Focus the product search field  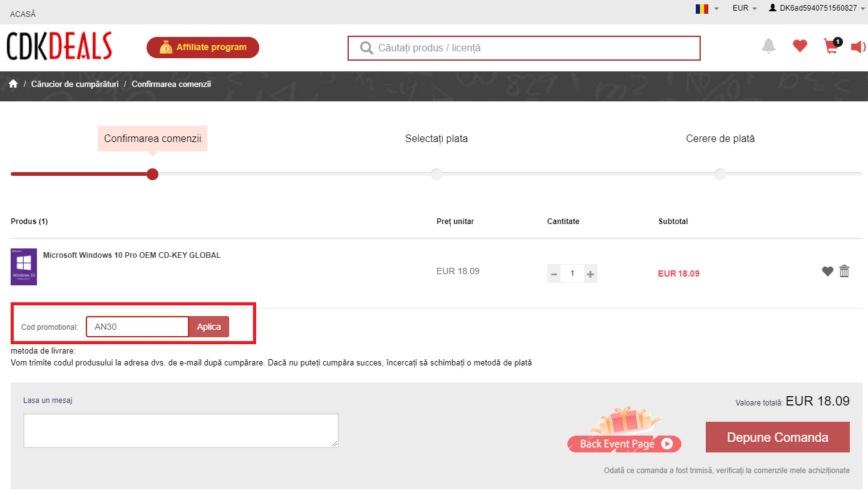pyautogui.click(x=524, y=48)
